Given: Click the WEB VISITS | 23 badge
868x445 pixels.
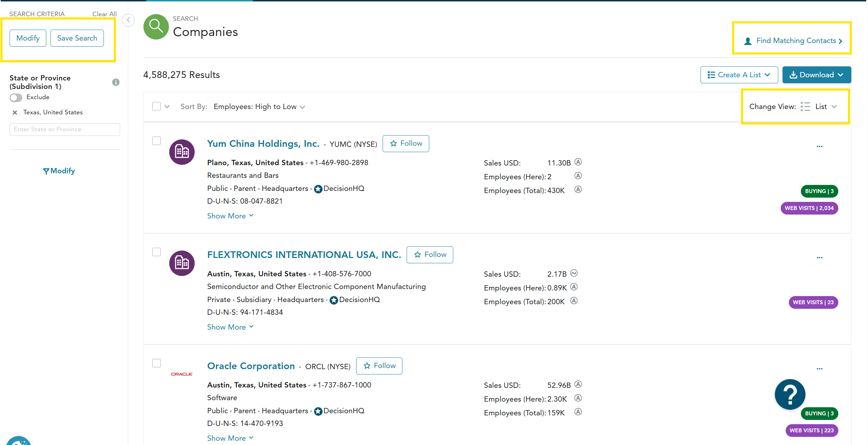Looking at the screenshot, I should point(813,302).
